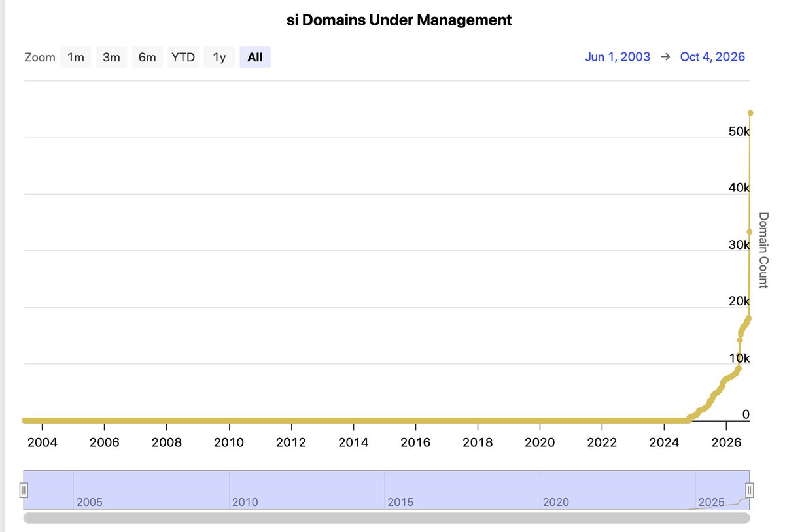
Task: Click the Domain Count axis title
Action: pos(763,250)
